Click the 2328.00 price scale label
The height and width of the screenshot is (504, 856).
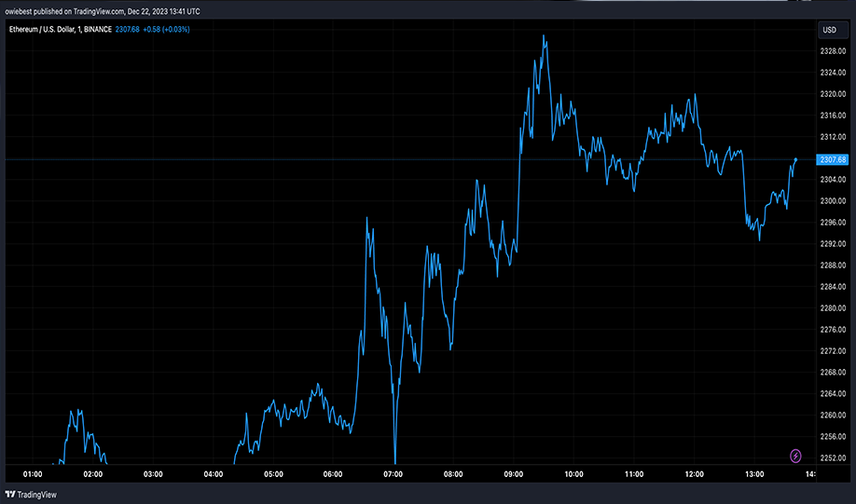coord(833,51)
